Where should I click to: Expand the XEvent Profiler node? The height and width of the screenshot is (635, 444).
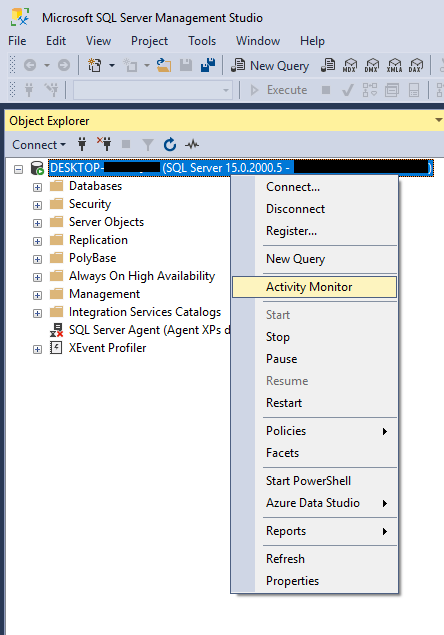pos(37,349)
